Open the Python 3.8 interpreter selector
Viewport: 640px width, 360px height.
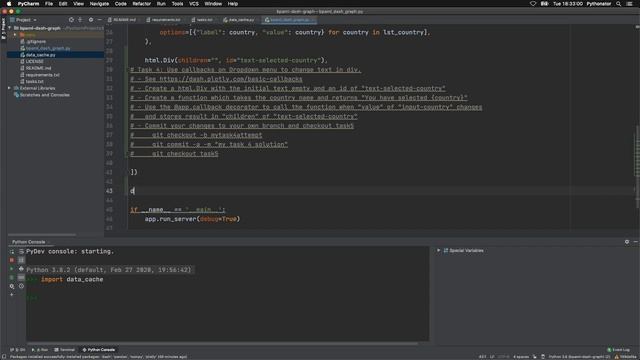point(580,357)
